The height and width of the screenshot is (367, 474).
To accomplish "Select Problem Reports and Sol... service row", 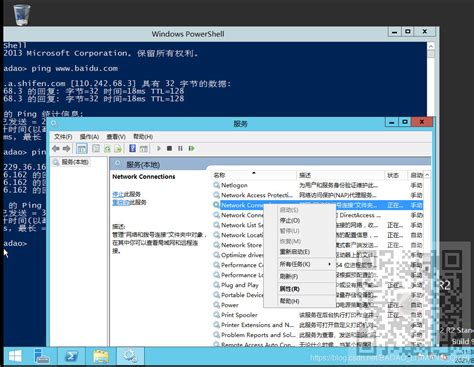I will click(317, 335).
